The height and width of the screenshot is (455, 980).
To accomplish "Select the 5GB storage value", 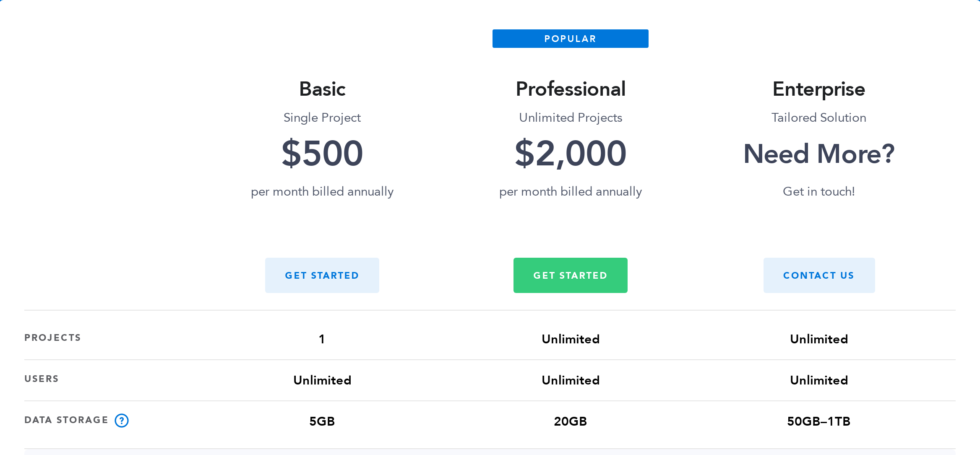I will (322, 421).
